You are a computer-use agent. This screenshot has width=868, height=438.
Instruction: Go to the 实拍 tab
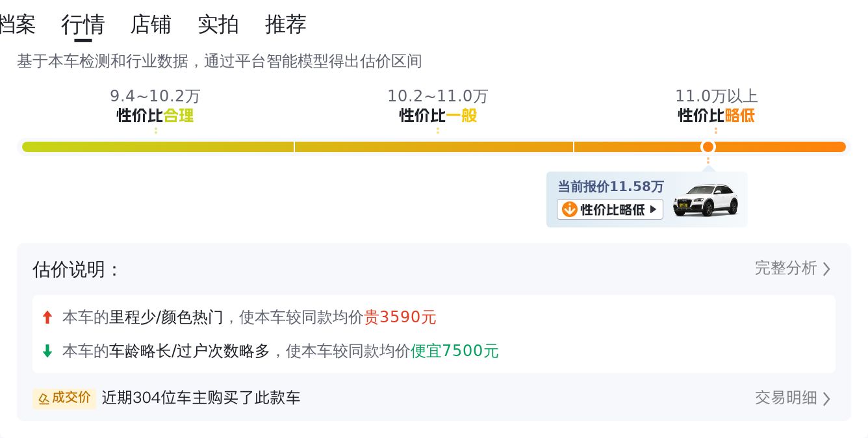[x=218, y=25]
